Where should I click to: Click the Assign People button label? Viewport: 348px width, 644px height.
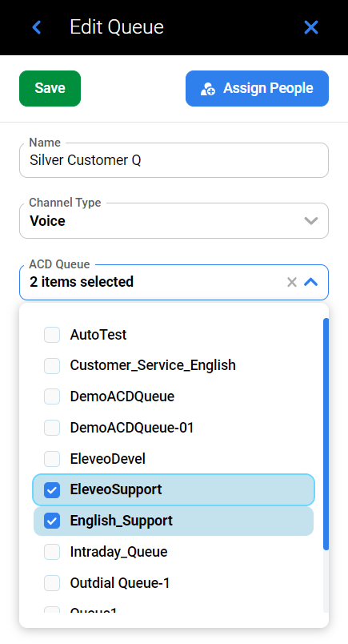pyautogui.click(x=268, y=88)
